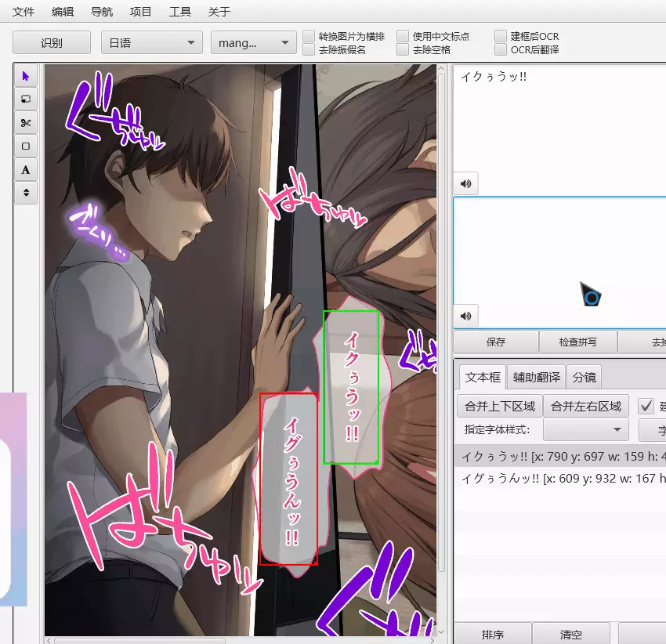
Task: Click speaker icon under translation box
Action: coord(466,317)
